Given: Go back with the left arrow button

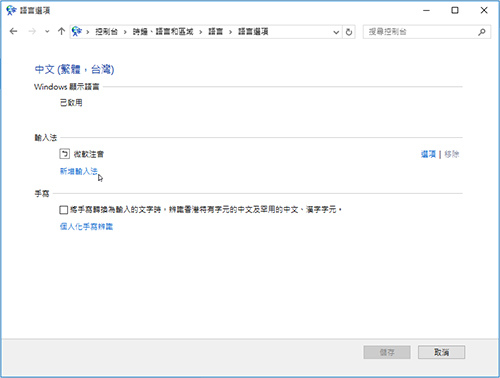Looking at the screenshot, I should [x=13, y=31].
